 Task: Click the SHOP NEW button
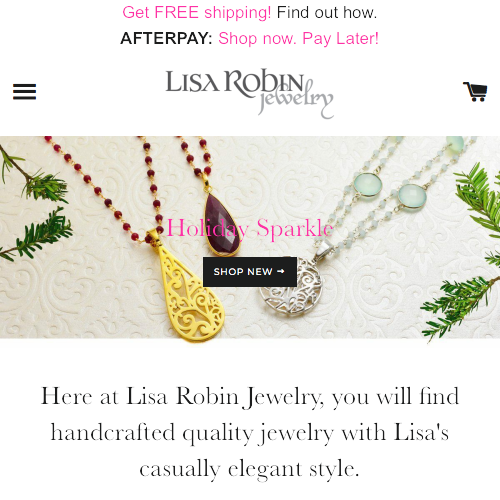pyautogui.click(x=250, y=272)
